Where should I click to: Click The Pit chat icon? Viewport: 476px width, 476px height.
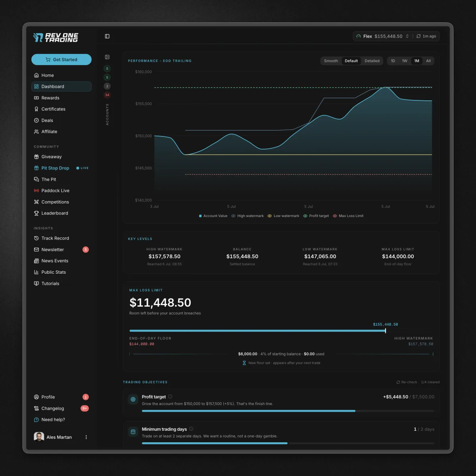coord(36,179)
